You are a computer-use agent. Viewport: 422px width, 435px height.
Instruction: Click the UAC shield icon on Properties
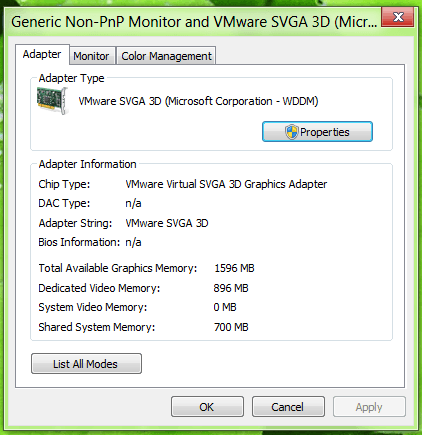point(291,132)
